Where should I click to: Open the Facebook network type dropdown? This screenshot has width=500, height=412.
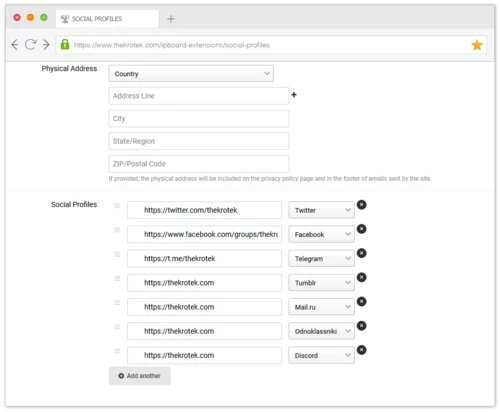click(x=321, y=234)
